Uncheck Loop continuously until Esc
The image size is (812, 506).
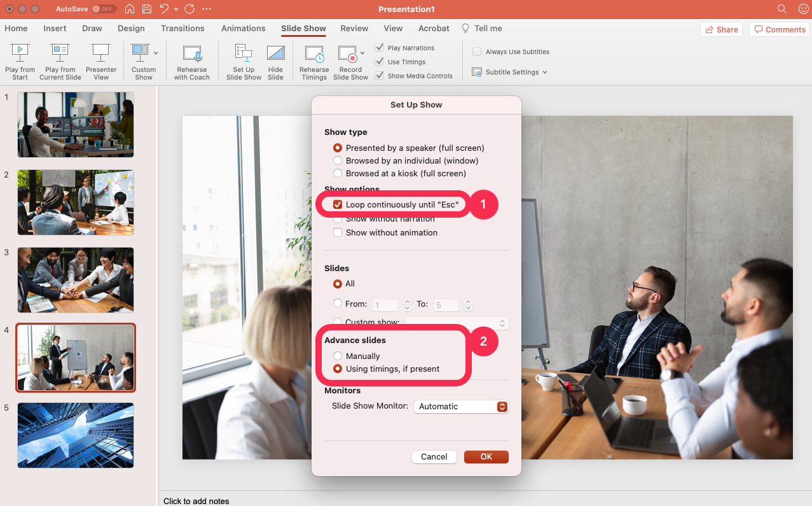[337, 204]
